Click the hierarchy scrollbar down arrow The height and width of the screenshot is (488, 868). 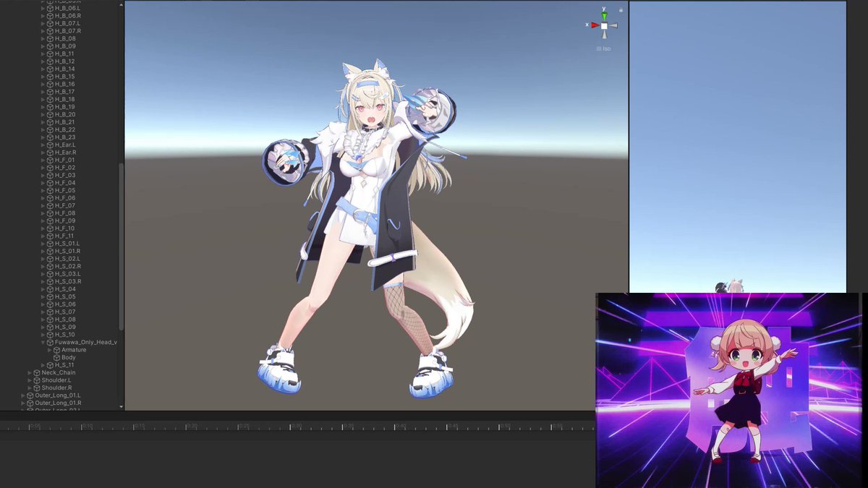tap(122, 408)
